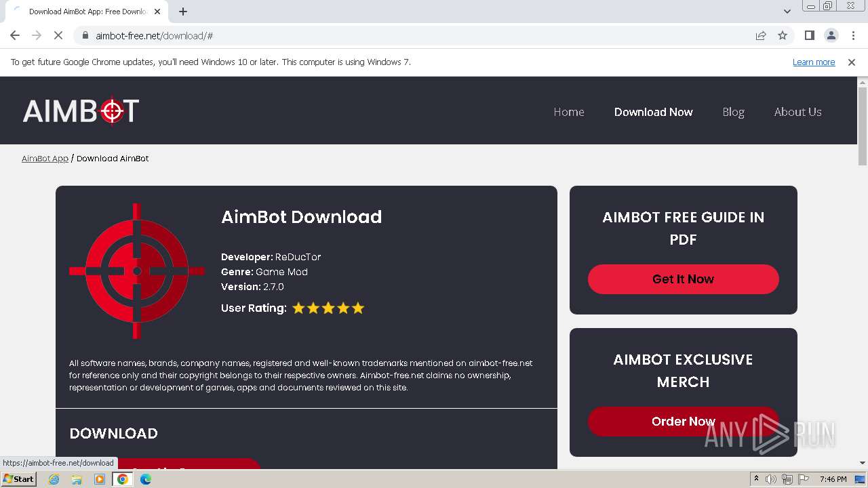Click the Version: 2.7.0 text
868x488 pixels.
(252, 287)
